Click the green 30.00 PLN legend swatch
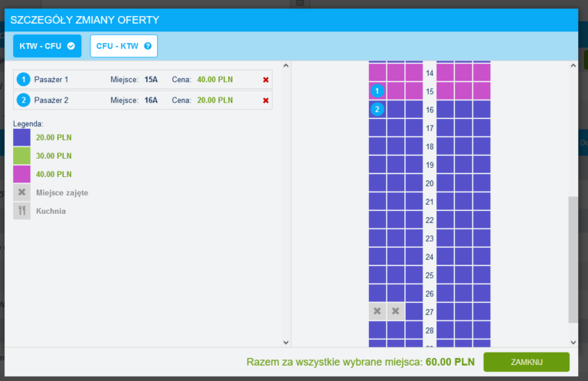 click(x=22, y=156)
